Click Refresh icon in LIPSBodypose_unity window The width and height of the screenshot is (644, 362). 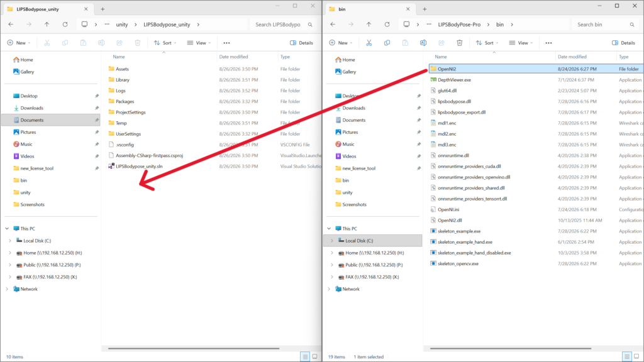[65, 25]
